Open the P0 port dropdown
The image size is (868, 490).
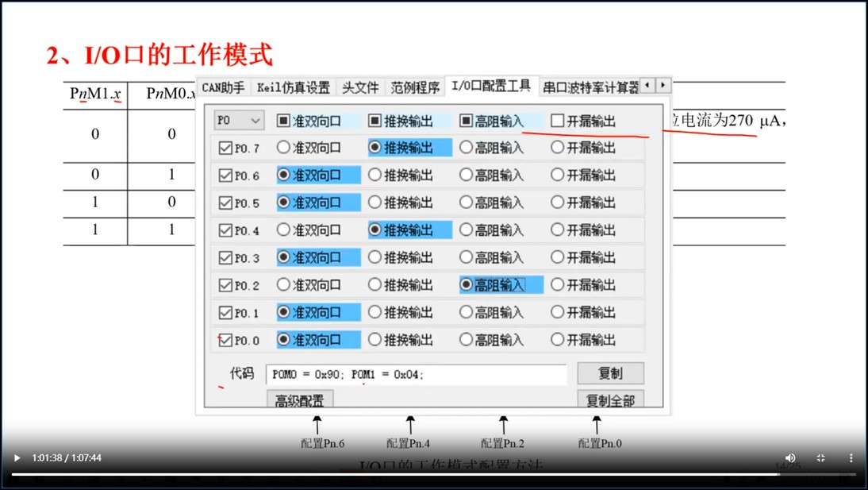point(239,121)
